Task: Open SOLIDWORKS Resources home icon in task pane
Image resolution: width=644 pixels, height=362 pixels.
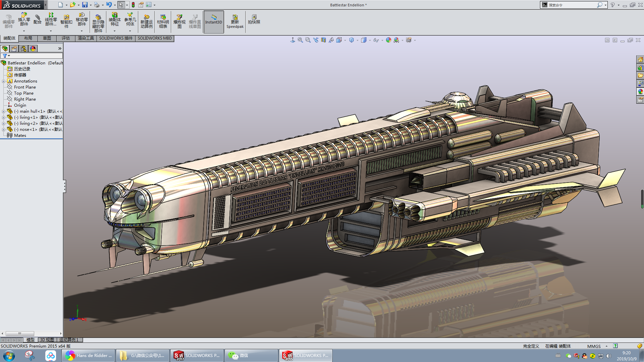Action: point(640,59)
